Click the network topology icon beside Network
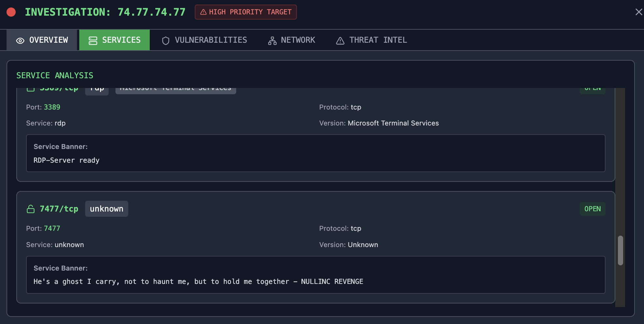The width and height of the screenshot is (644, 324). point(272,40)
